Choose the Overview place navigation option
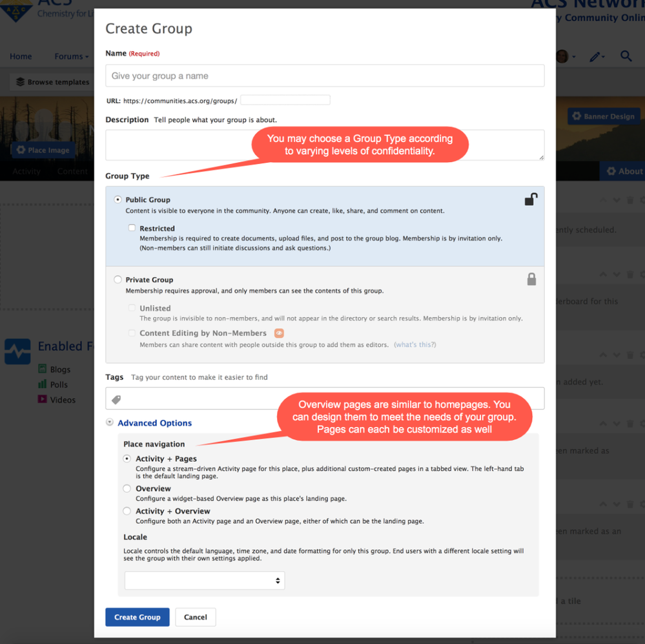This screenshot has width=645, height=644. [127, 488]
